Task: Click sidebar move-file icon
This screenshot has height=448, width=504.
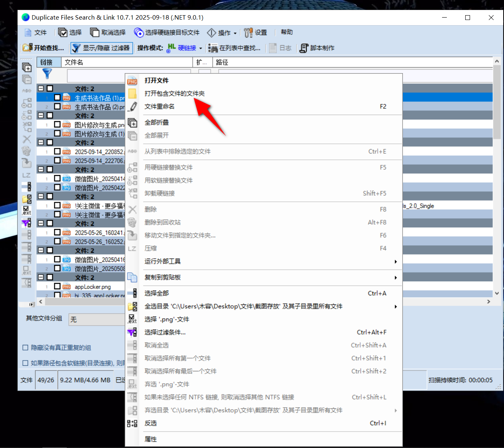Action: 26,163
